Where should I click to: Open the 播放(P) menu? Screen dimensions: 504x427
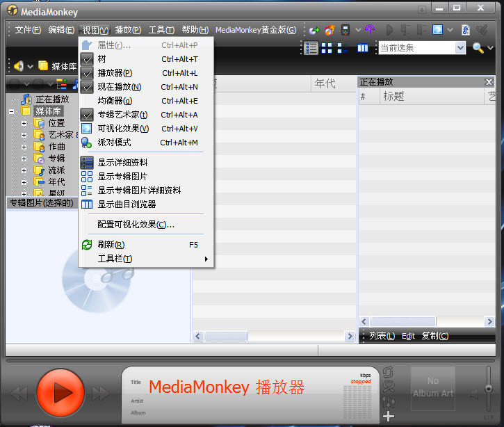128,30
